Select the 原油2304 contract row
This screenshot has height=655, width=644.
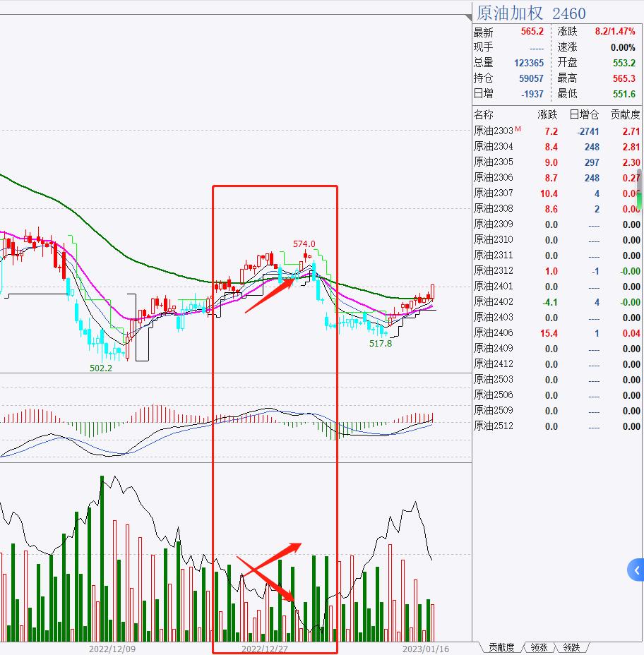pyautogui.click(x=556, y=147)
